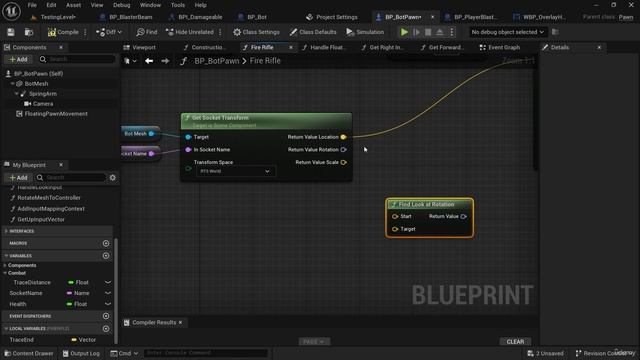Start Simulation mode
Viewport: 640px width, 360px height.
point(365,32)
